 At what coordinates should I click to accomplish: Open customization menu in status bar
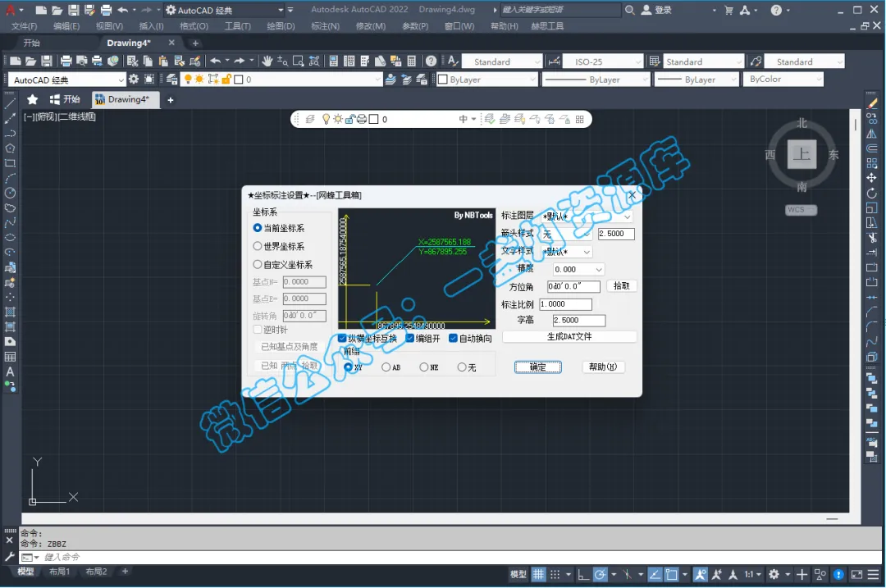(x=874, y=574)
